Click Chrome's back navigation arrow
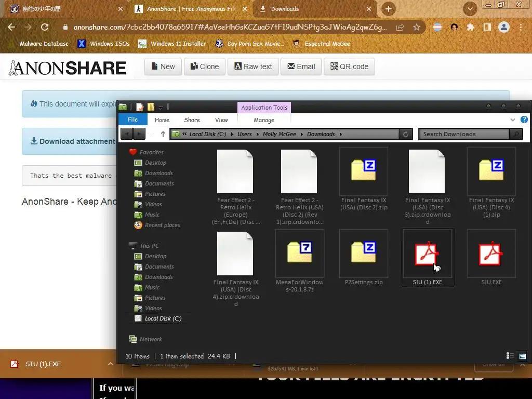 coord(11,27)
